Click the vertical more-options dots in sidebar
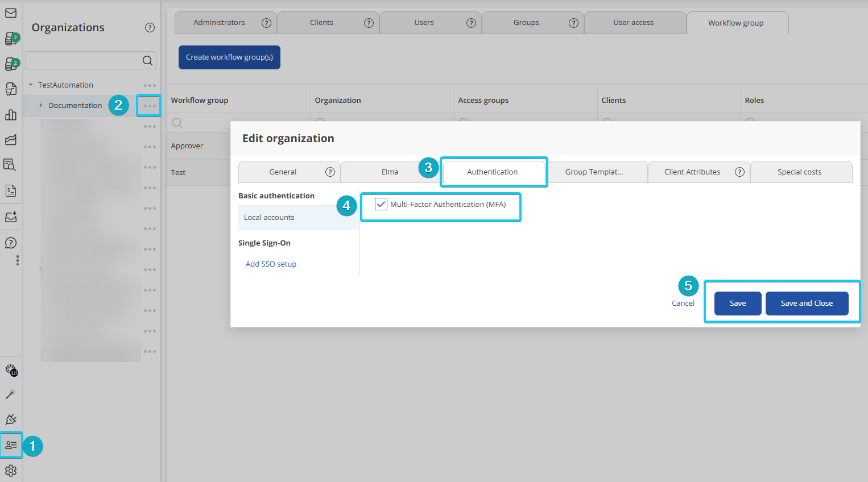Image resolution: width=868 pixels, height=482 pixels. click(18, 260)
